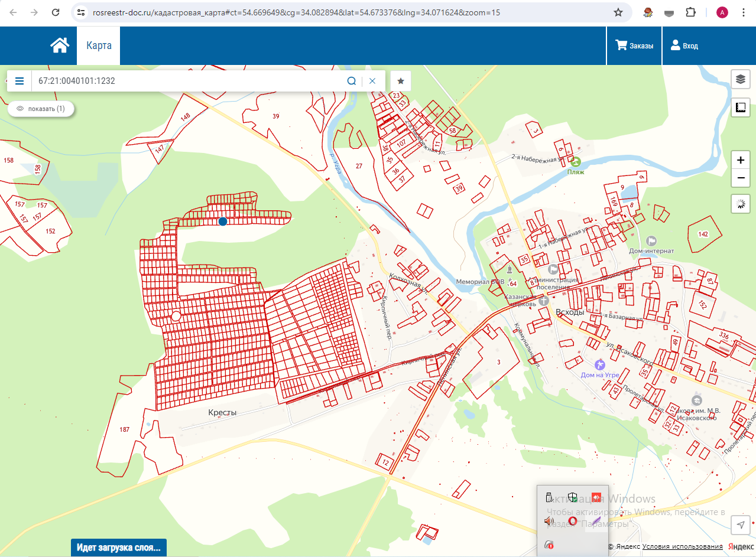The image size is (756, 557).
Task: Click the star favorites icon
Action: pyautogui.click(x=400, y=81)
